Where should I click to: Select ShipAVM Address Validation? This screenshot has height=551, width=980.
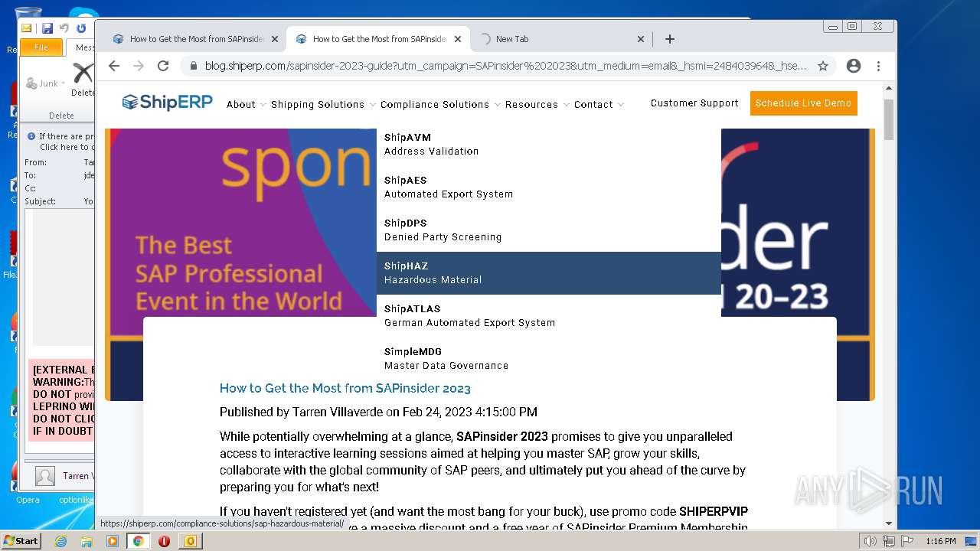click(x=549, y=145)
